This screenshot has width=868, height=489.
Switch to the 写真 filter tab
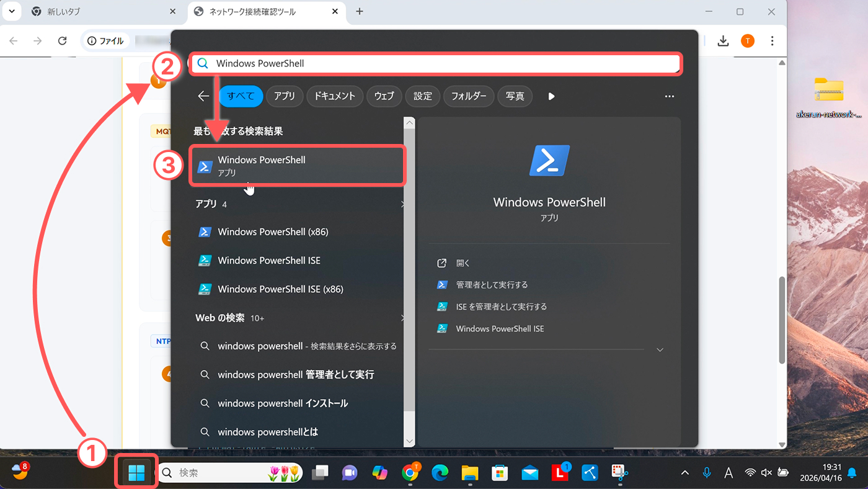click(x=515, y=96)
